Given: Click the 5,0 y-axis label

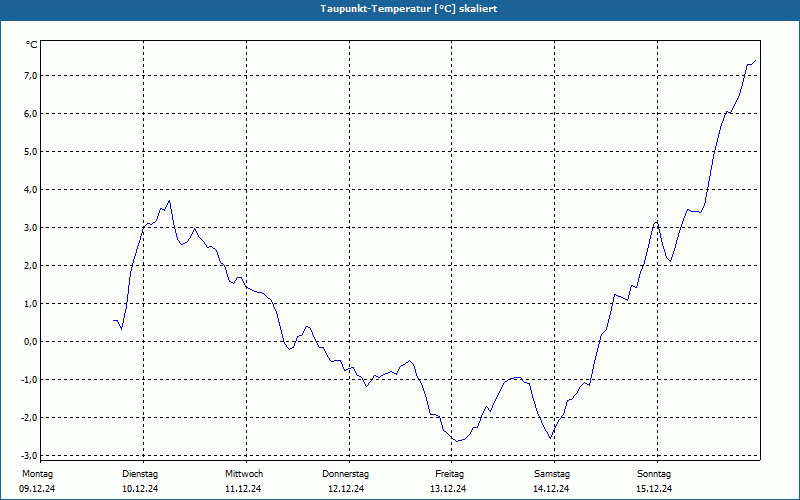Looking at the screenshot, I should click(x=31, y=152).
